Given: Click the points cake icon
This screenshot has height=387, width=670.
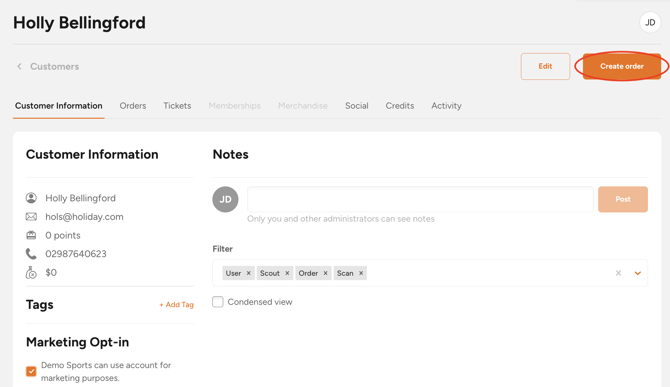Looking at the screenshot, I should pos(31,235).
